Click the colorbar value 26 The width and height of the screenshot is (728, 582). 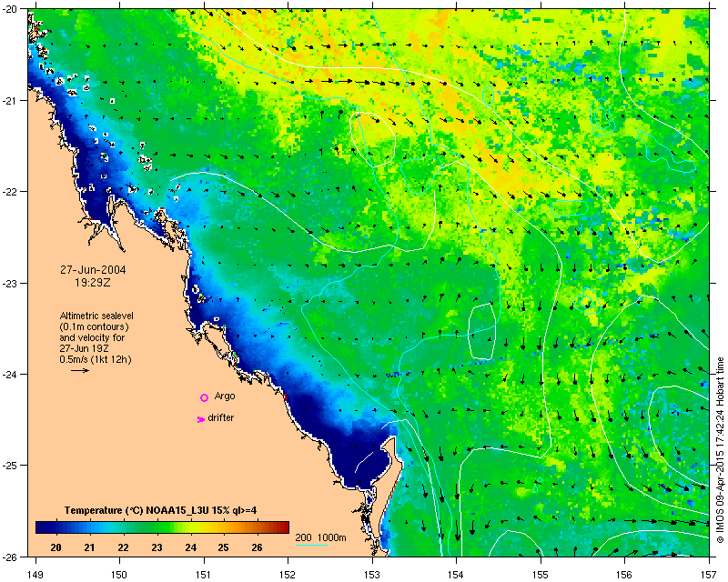pyautogui.click(x=257, y=547)
